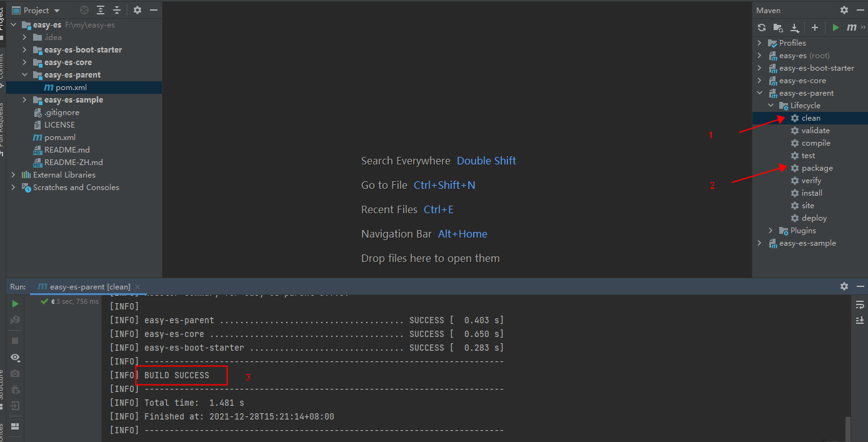This screenshot has width=868, height=442.
Task: Expand Scratches and Consoles node
Action: pyautogui.click(x=14, y=188)
